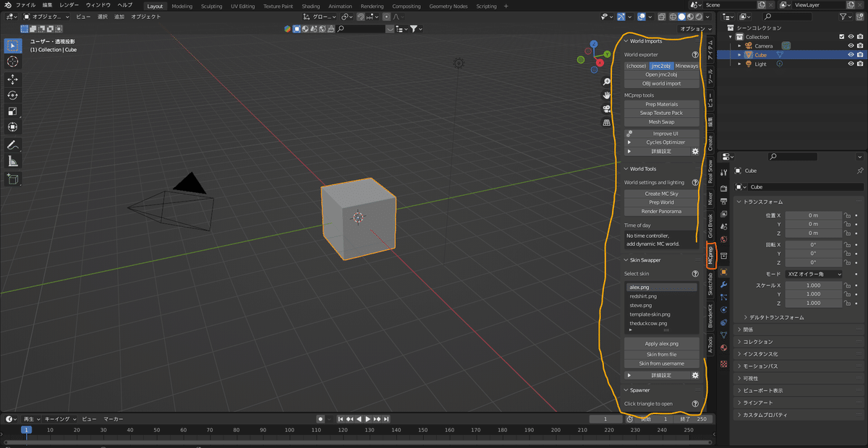
Task: Expand Cube in the outliner tree
Action: 740,55
